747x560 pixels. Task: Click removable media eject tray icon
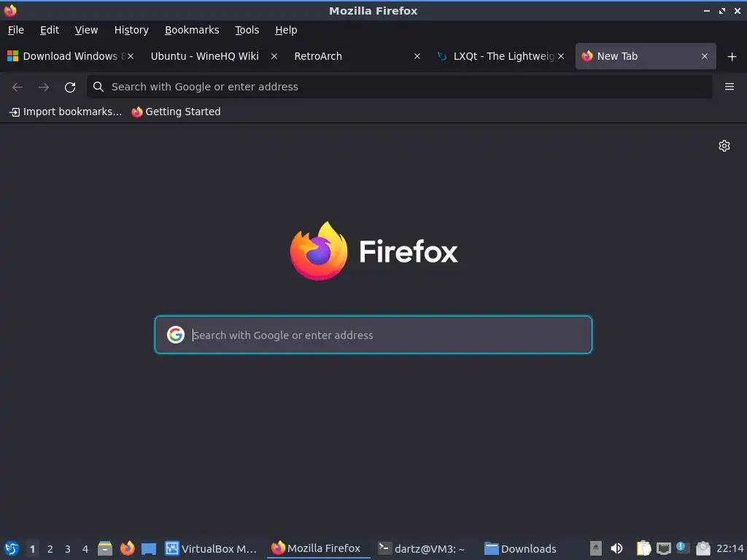pyautogui.click(x=595, y=548)
